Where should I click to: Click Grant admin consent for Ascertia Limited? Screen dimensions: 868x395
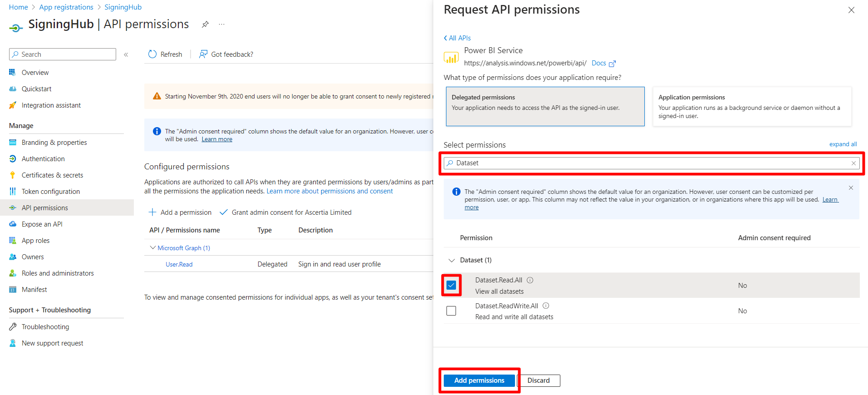point(285,212)
